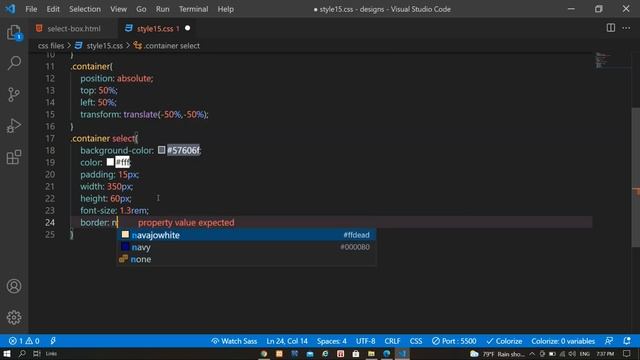Screen dimensions: 640x360
Task: Click the feedback icon in status bar
Action: (609, 341)
